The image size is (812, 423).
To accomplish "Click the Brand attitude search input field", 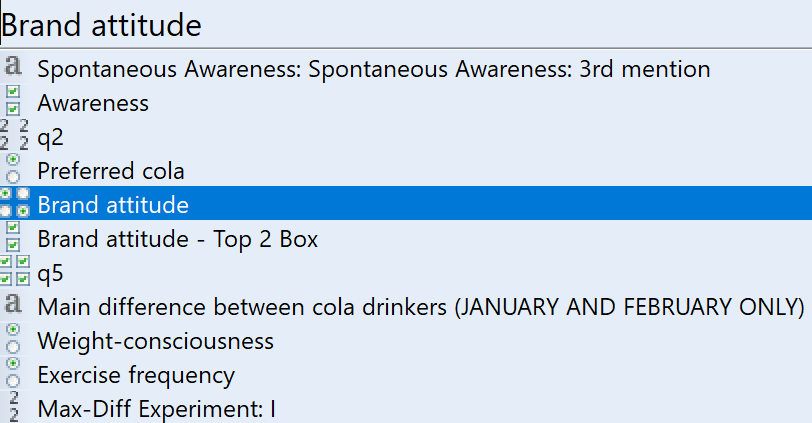I will 406,24.
